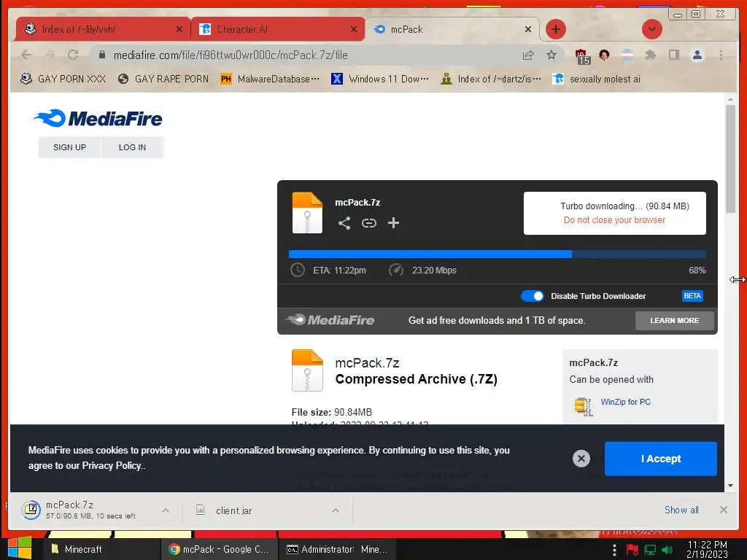Open the extensions puzzle piece menu
Viewport: 747px width, 560px height.
pos(650,55)
